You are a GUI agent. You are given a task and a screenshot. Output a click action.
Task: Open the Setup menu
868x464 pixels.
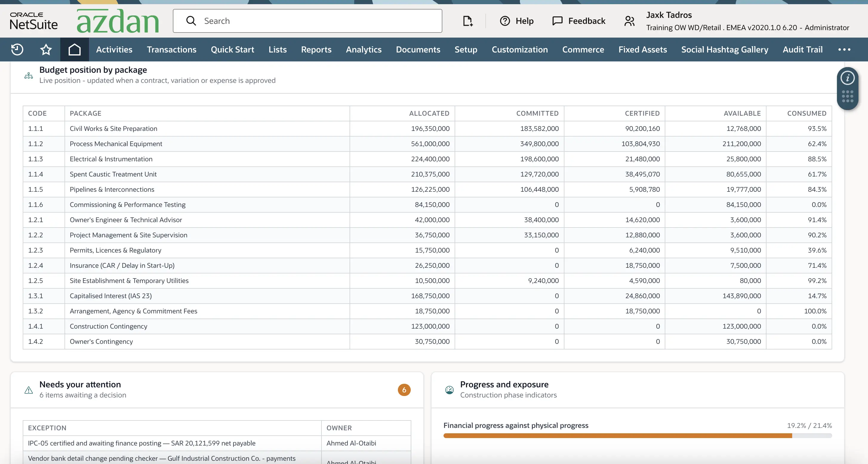(466, 50)
